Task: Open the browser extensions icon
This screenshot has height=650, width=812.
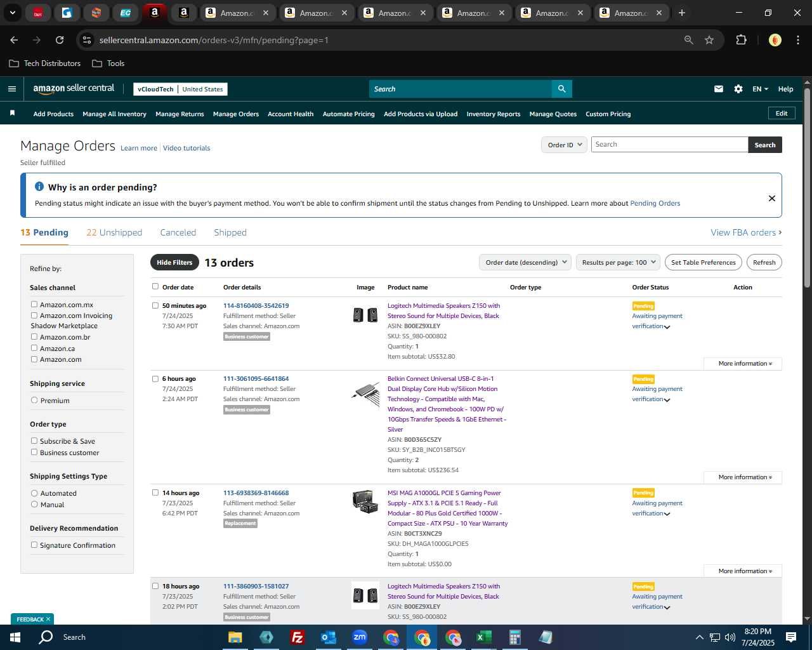Action: [741, 40]
